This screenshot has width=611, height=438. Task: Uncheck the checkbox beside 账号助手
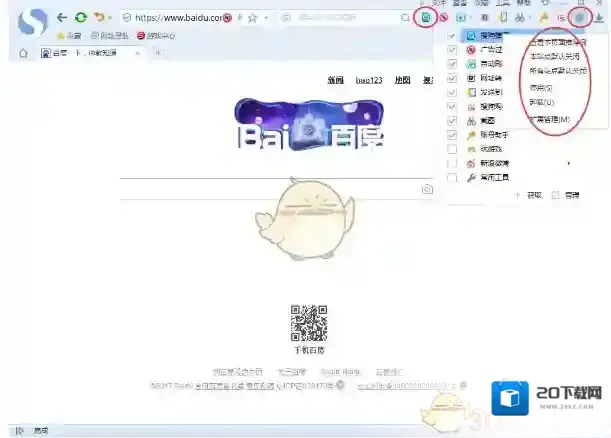452,135
